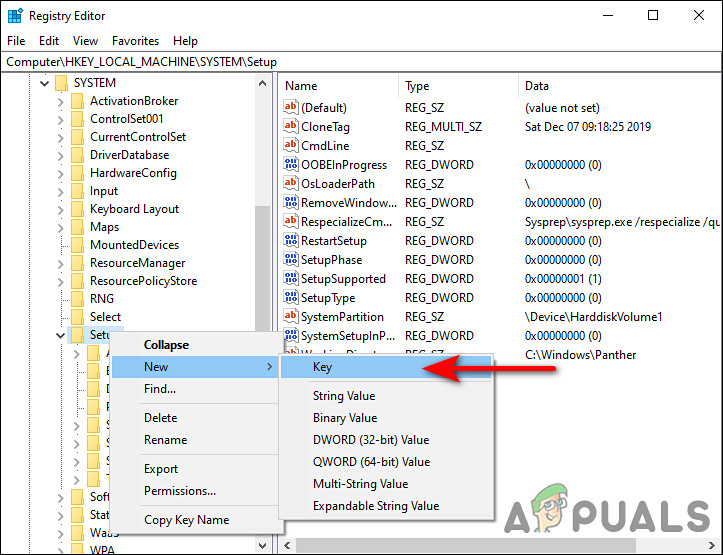Expand the ActivationBroker key
The height and width of the screenshot is (555, 723).
[x=60, y=101]
